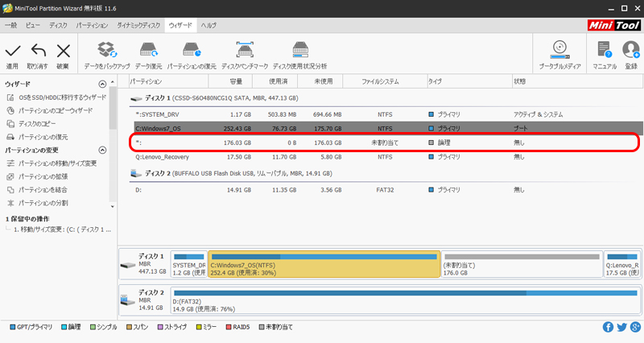Sort by 使用済 column header

(275, 81)
